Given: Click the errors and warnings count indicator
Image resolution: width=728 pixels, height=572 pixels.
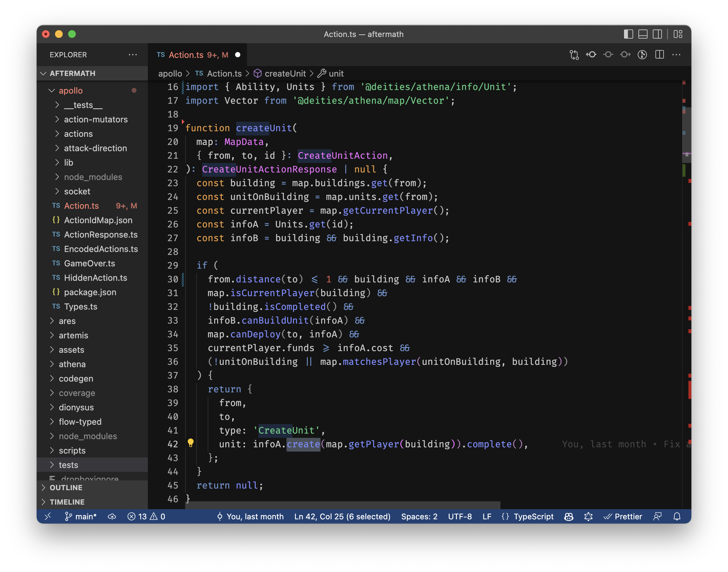Looking at the screenshot, I should tap(146, 516).
